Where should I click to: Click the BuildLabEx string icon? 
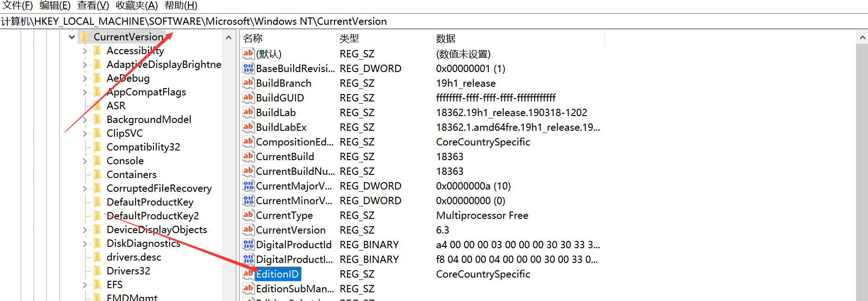tap(248, 127)
